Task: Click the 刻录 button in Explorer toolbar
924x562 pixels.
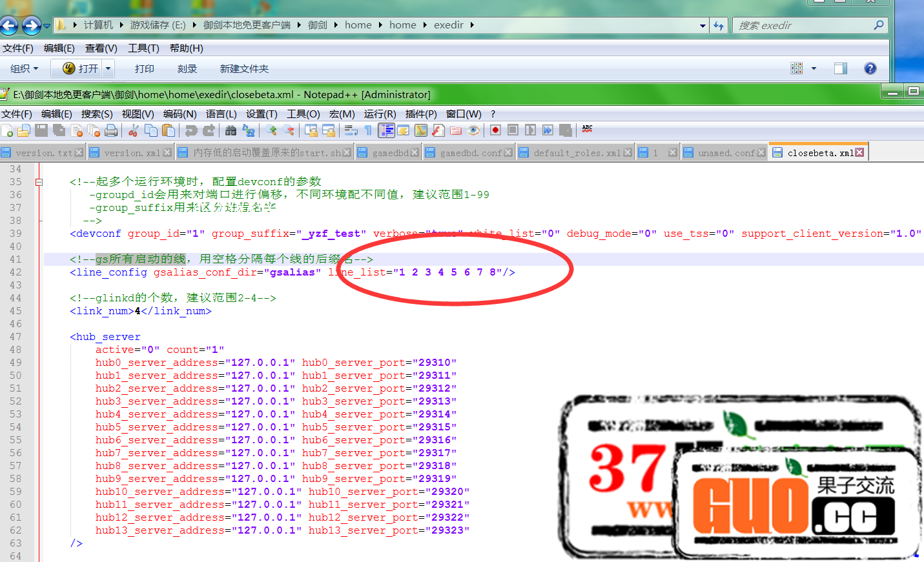Action: (x=187, y=68)
